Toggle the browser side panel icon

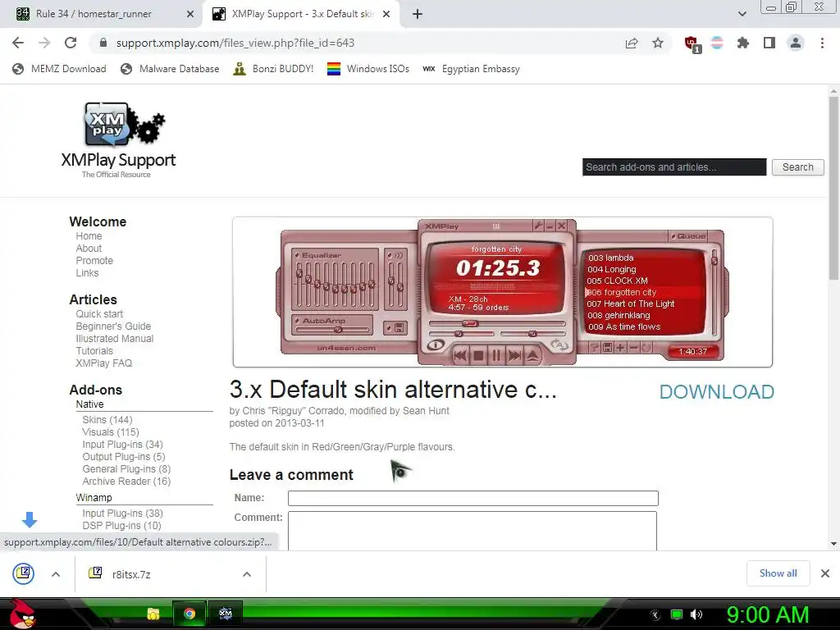[x=769, y=43]
